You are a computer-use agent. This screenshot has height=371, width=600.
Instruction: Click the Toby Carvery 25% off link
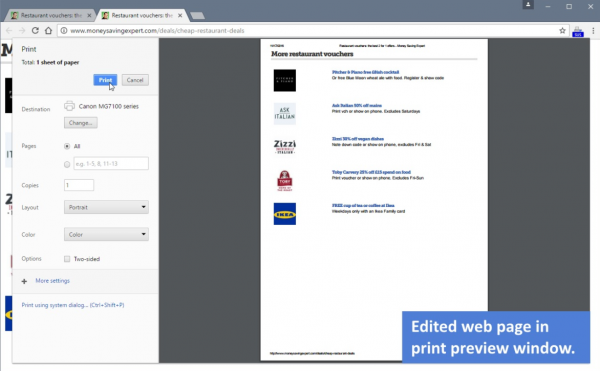pyautogui.click(x=371, y=172)
